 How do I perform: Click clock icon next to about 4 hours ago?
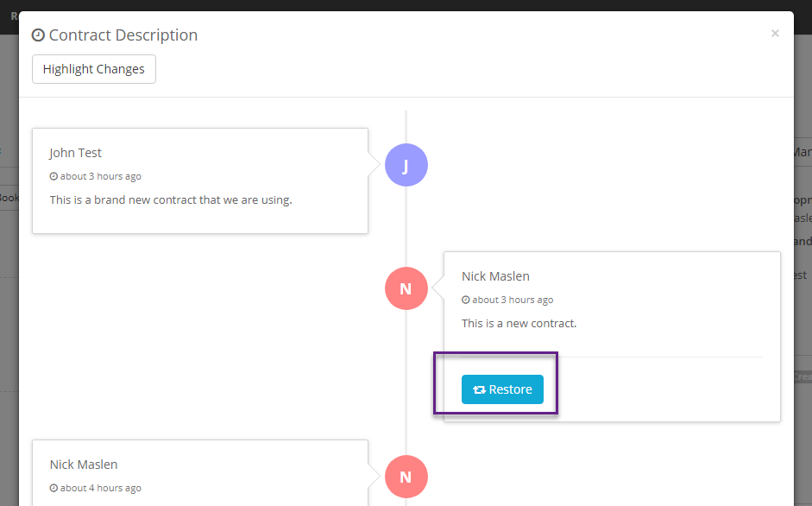(54, 489)
